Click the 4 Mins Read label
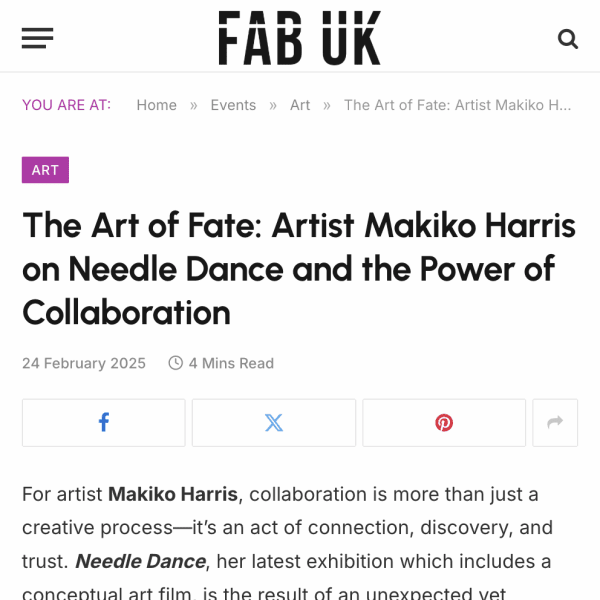This screenshot has height=600, width=600. click(231, 363)
